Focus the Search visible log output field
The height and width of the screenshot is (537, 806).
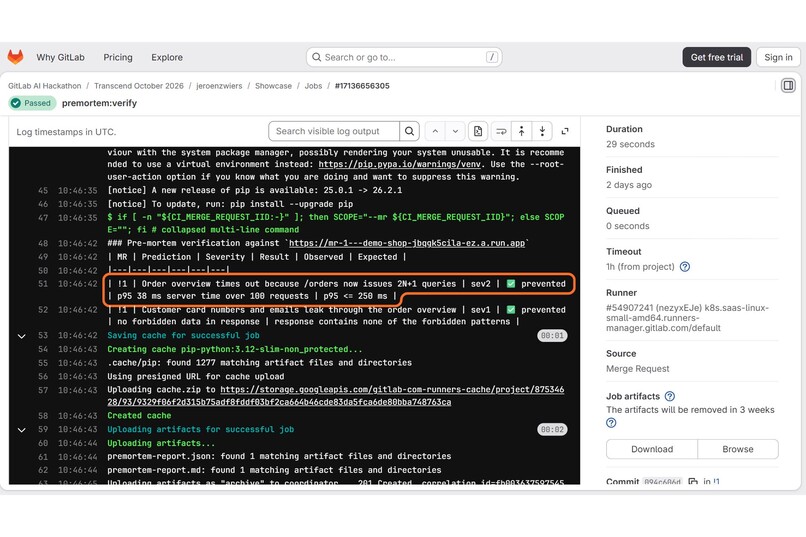[x=334, y=131]
